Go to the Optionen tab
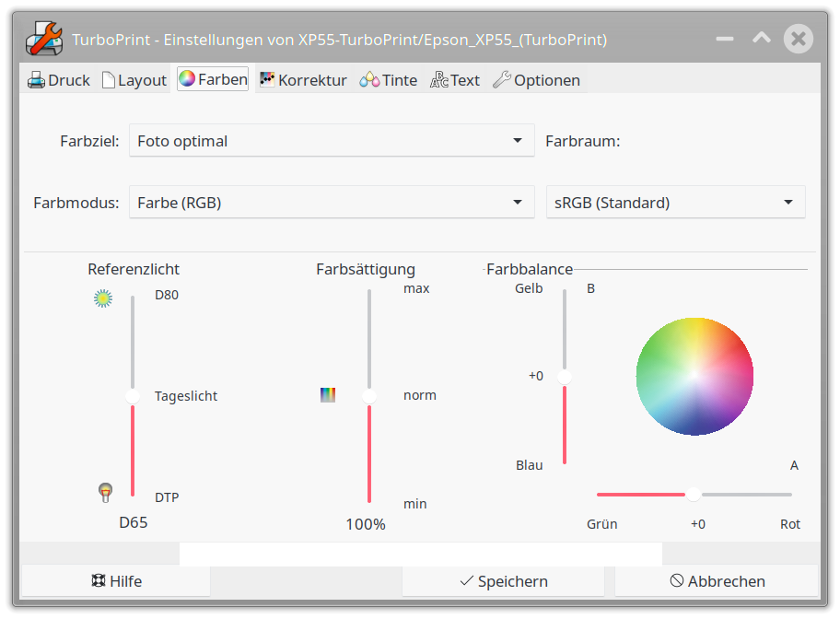Viewport: 840px width, 619px height. click(537, 80)
